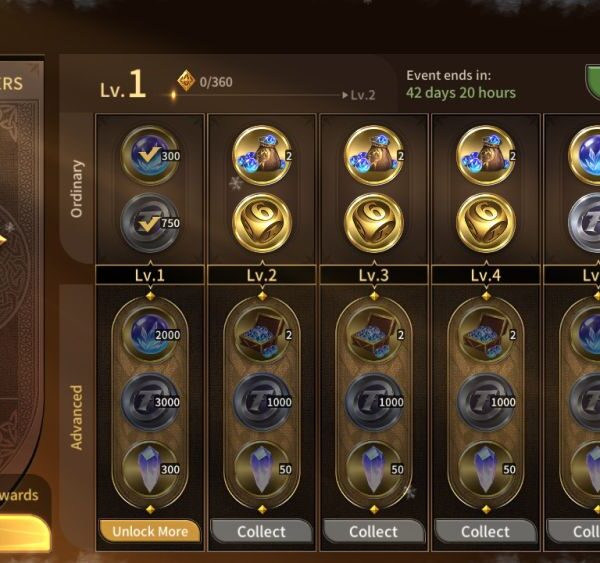Collect the Lv.4 rewards
600x563 pixels.
(486, 531)
